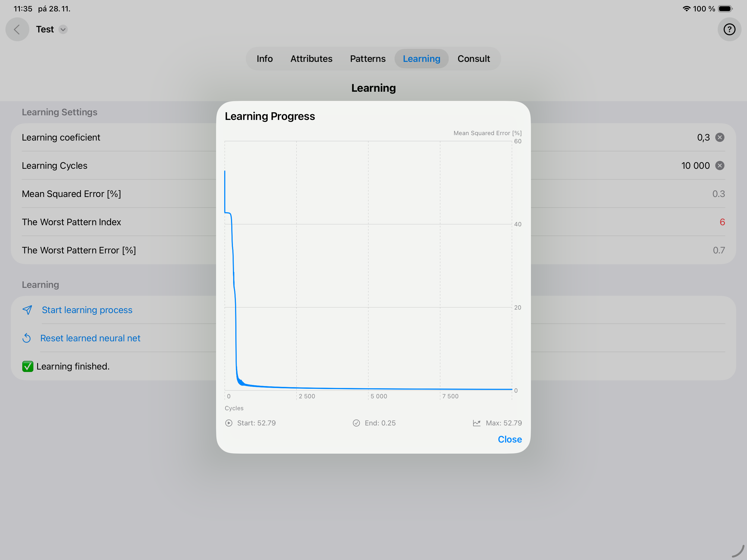This screenshot has width=747, height=560.
Task: Click the Max: 52.79 value
Action: click(504, 423)
